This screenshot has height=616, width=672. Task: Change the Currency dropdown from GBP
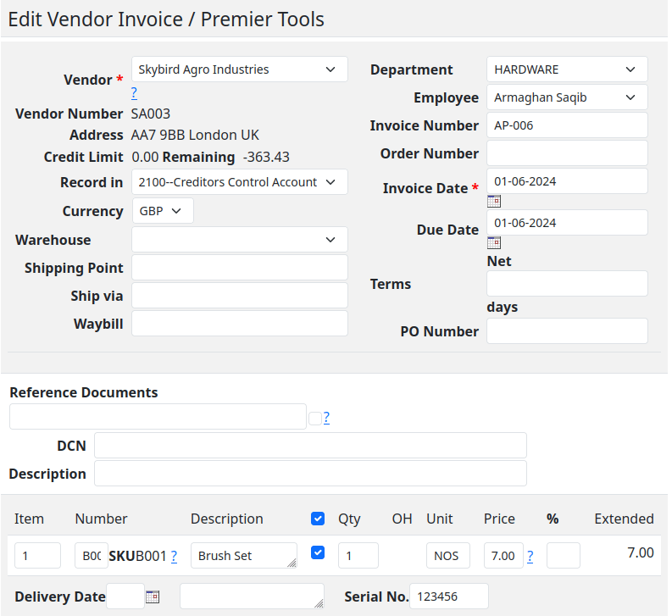[x=163, y=211]
